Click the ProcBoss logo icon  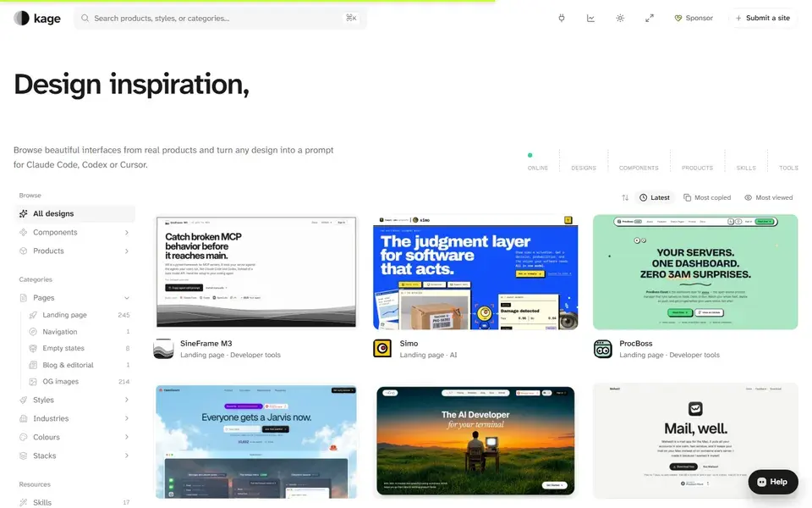pyautogui.click(x=603, y=349)
